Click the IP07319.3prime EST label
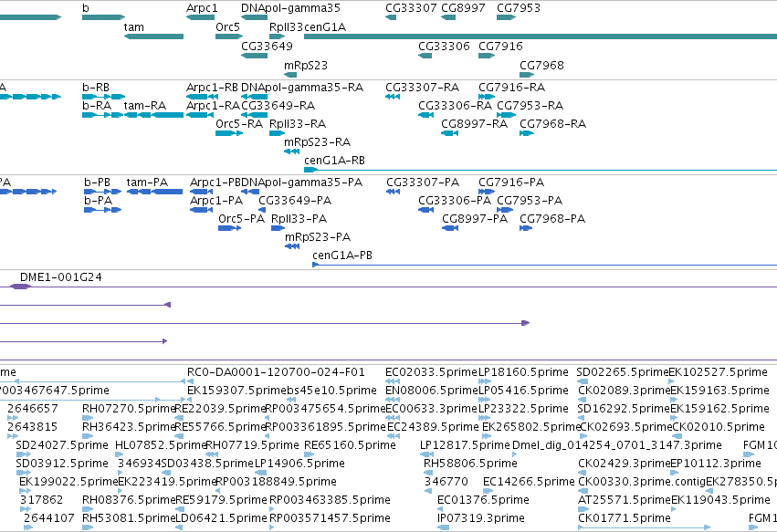 [480, 518]
